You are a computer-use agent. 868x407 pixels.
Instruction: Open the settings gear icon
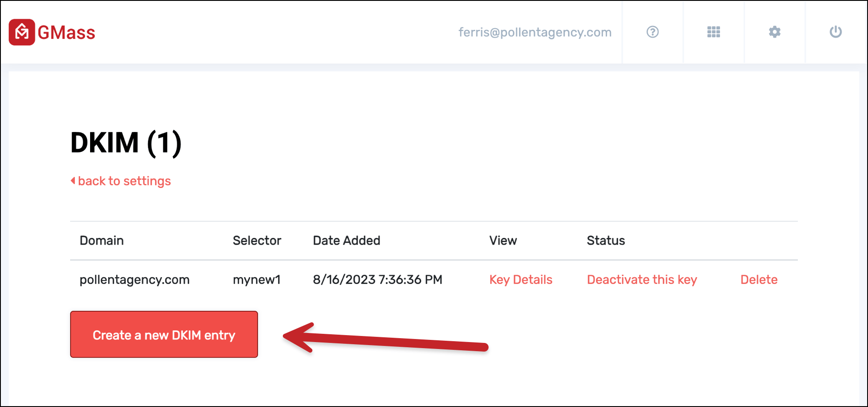(774, 32)
